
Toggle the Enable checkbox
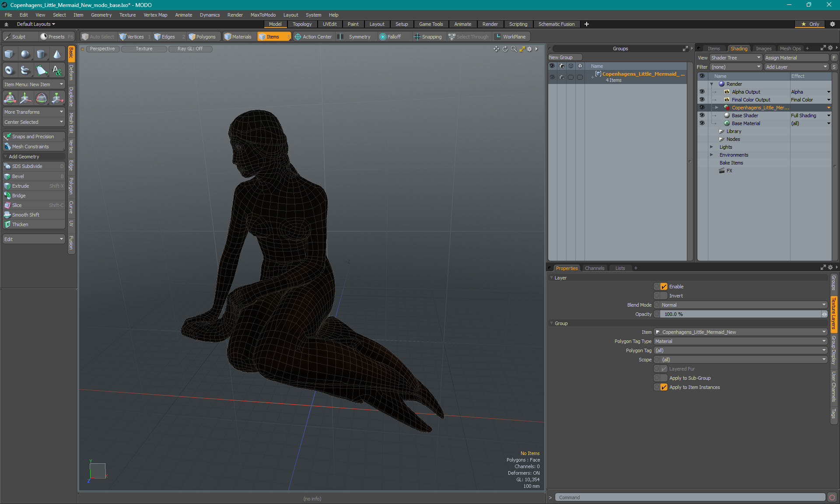pos(664,287)
